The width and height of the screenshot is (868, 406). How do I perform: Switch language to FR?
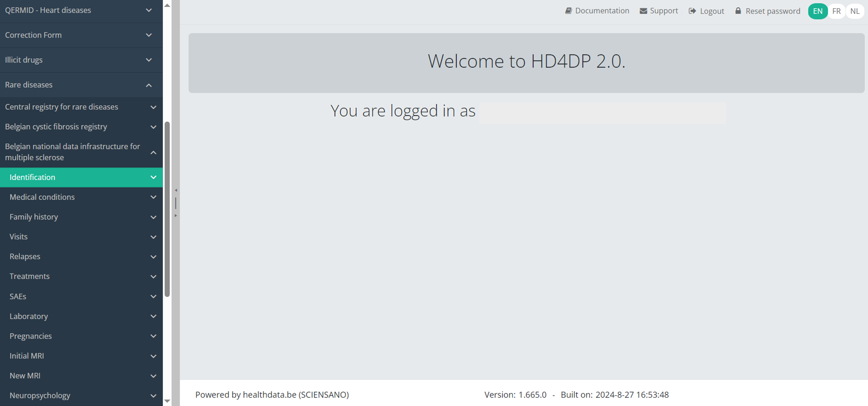(x=836, y=11)
